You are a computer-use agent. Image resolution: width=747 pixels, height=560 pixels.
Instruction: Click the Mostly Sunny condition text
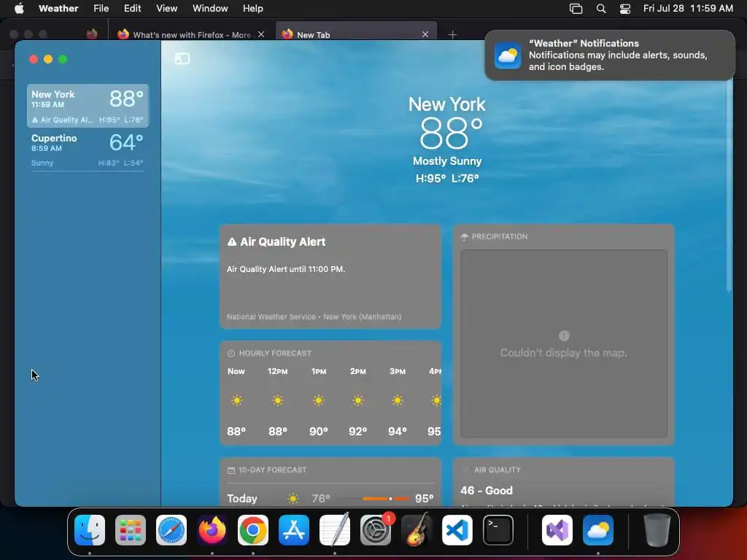tap(447, 161)
